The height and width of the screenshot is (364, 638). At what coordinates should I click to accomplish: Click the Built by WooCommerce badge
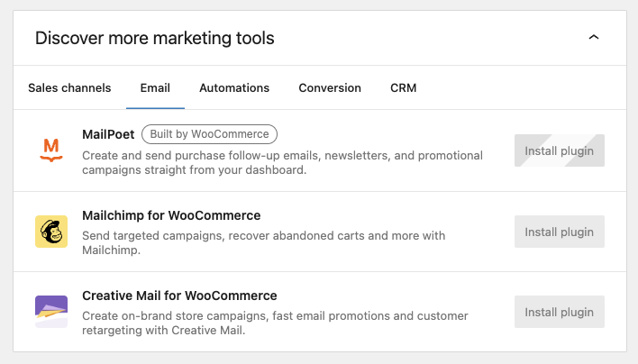(209, 134)
